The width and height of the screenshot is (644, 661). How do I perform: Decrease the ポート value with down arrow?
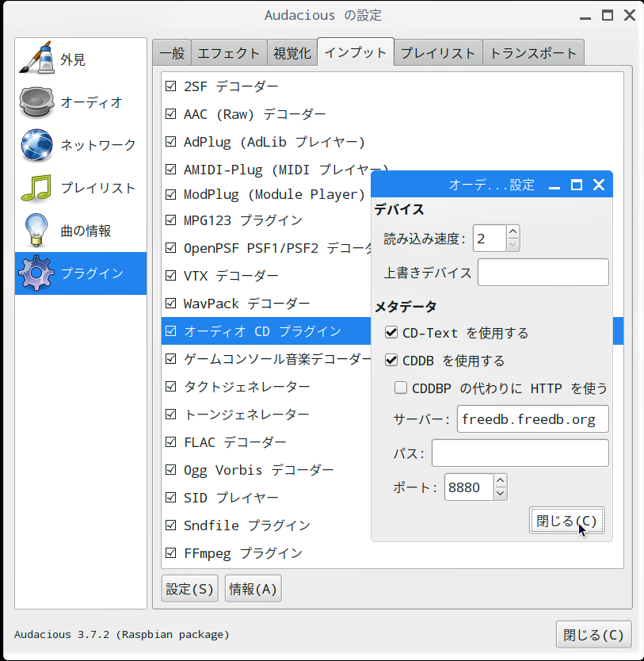(500, 493)
